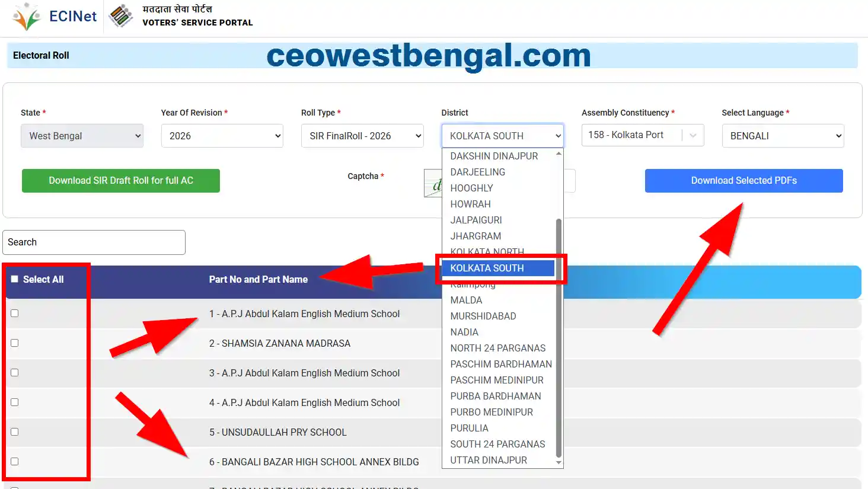Image resolution: width=868 pixels, height=489 pixels.
Task: Open the Year Of Revision dropdown
Action: pos(222,136)
